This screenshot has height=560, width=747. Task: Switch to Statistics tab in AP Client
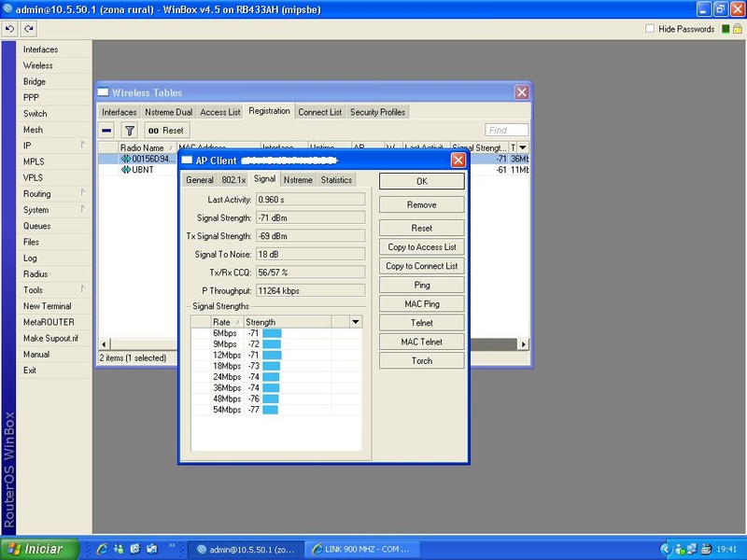pos(336,180)
